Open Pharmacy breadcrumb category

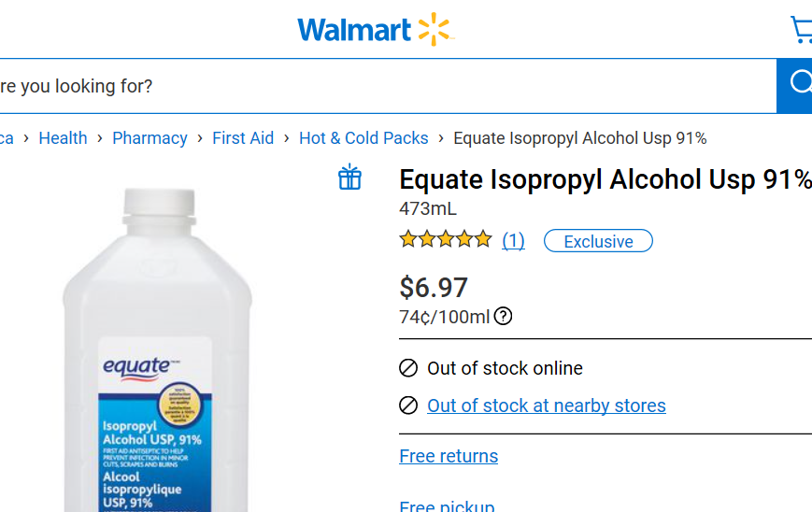[150, 138]
